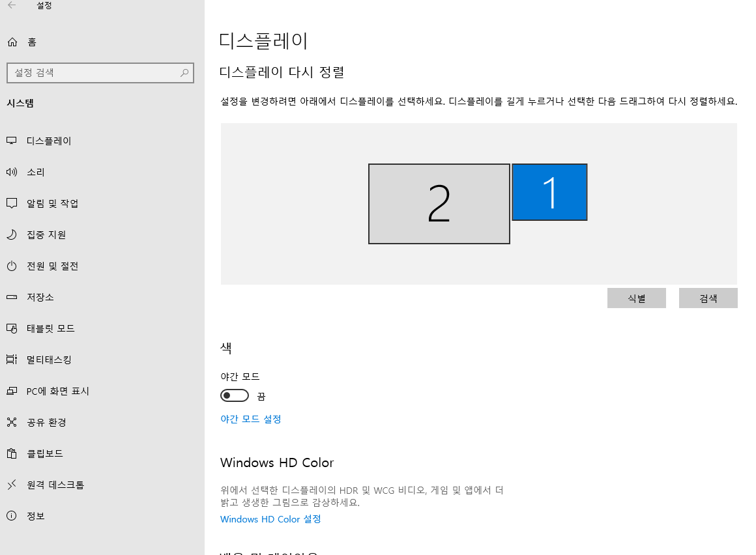The image size is (756, 555).
Task: Click the 태블릿 모드 label
Action: tap(51, 328)
